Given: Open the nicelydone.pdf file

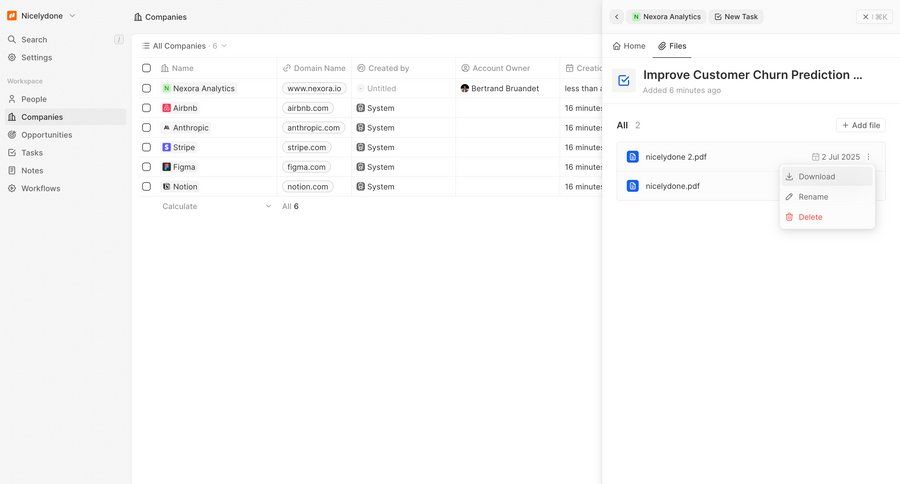Looking at the screenshot, I should coord(672,186).
